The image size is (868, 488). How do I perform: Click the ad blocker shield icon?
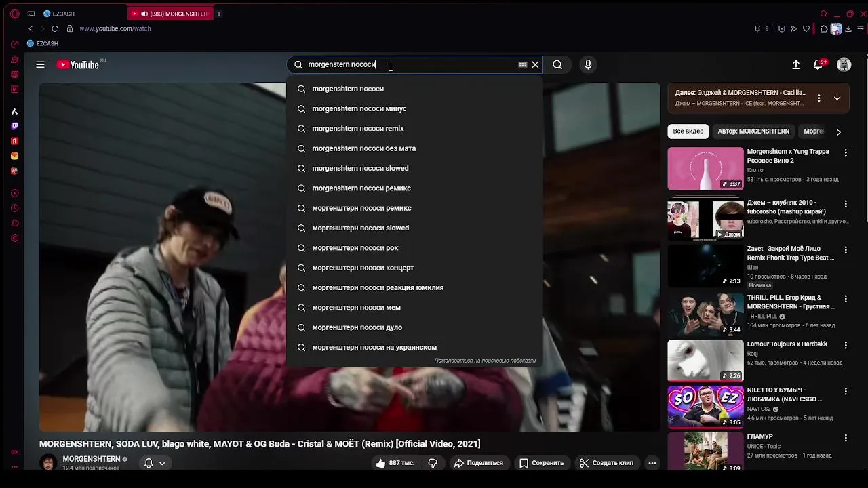click(x=782, y=28)
